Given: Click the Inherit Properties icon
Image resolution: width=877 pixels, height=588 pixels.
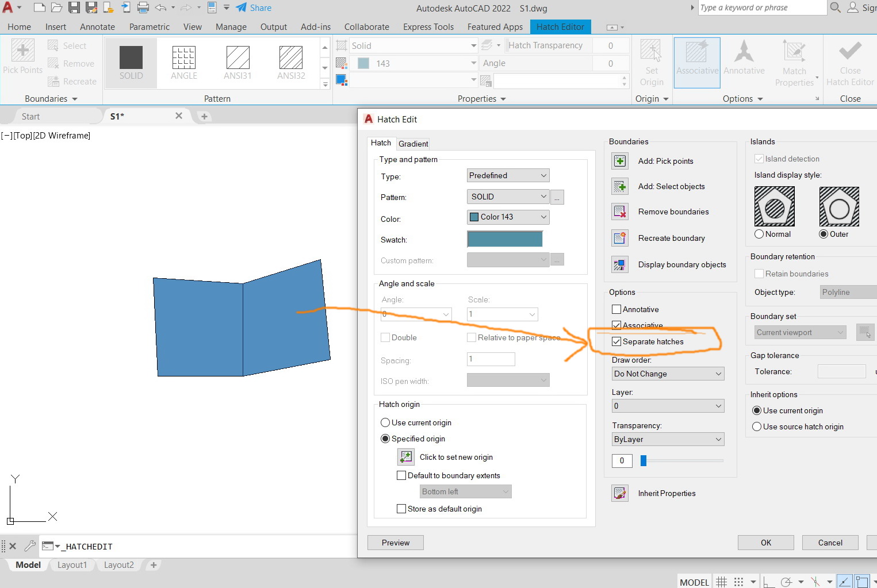Looking at the screenshot, I should tap(619, 493).
